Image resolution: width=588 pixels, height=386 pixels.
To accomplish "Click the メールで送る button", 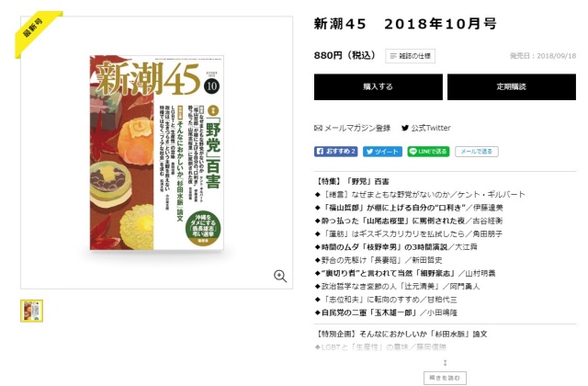I will pos(476,151).
